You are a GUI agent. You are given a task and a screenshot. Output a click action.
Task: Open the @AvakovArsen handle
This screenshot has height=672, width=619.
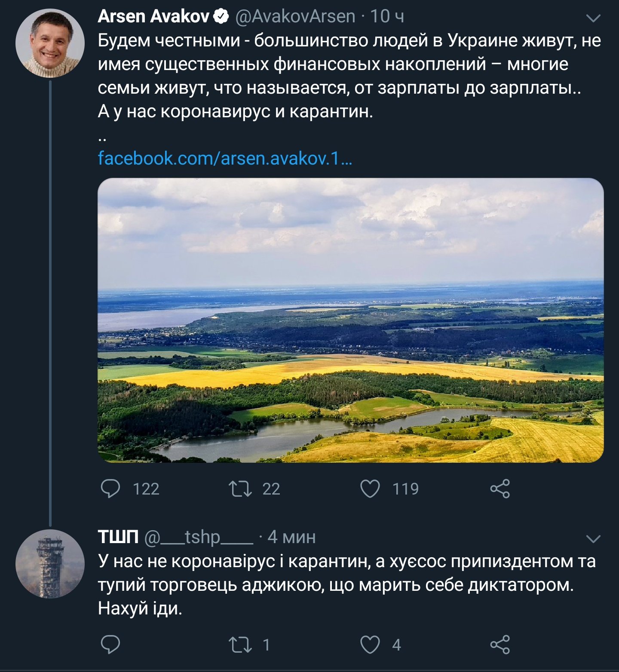click(x=295, y=16)
